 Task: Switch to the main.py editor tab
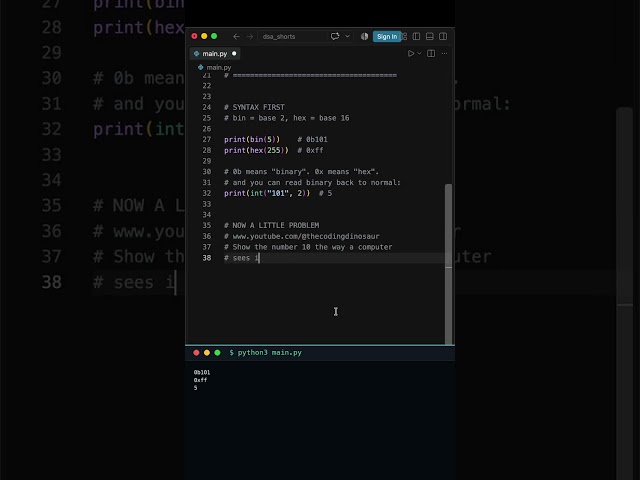pos(215,53)
